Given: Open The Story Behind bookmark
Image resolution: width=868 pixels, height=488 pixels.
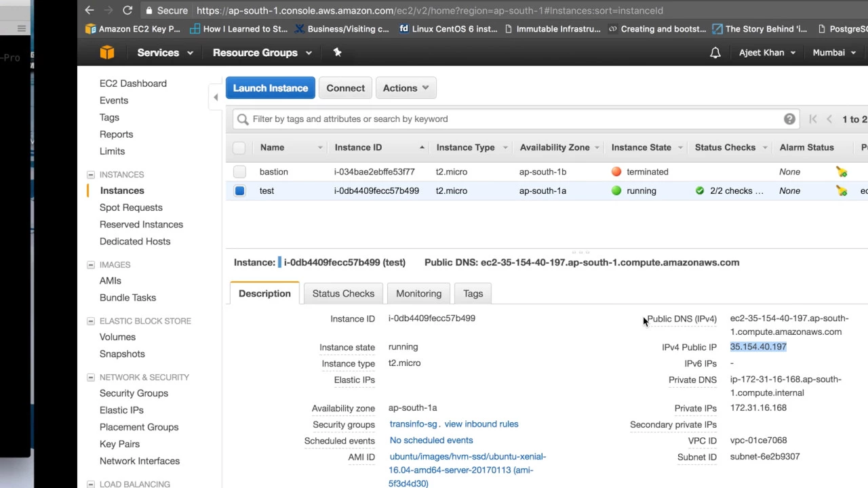Looking at the screenshot, I should [x=760, y=28].
